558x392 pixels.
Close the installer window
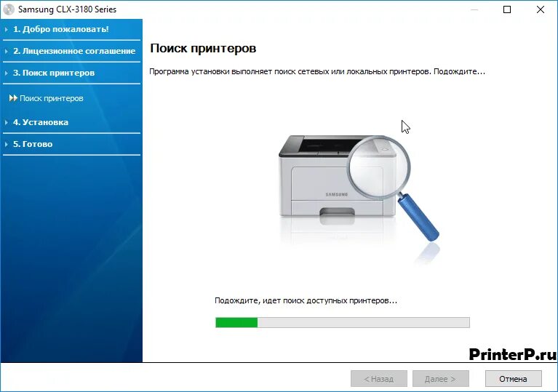click(541, 9)
